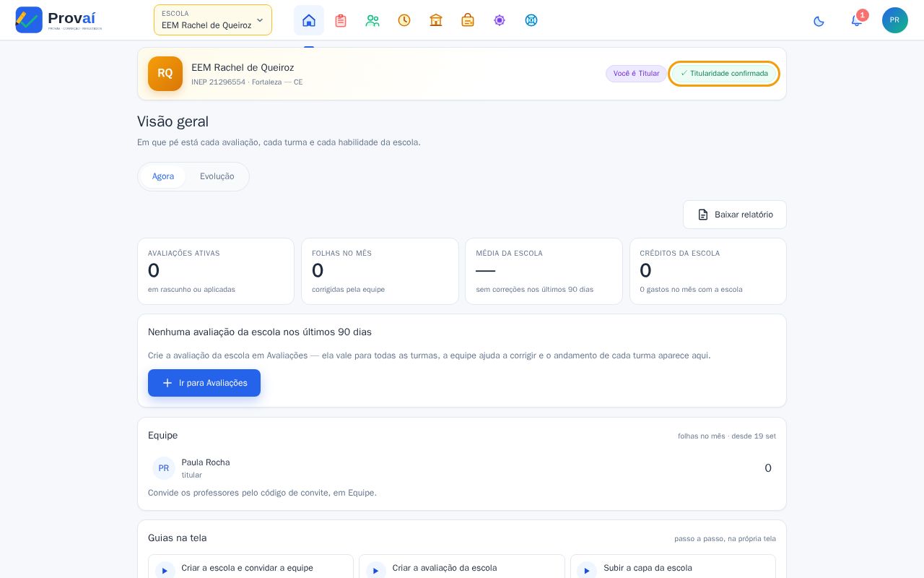This screenshot has width=924, height=578.
Task: Click the 'folhas no mês · desde 19 set' label
Action: [x=727, y=436]
